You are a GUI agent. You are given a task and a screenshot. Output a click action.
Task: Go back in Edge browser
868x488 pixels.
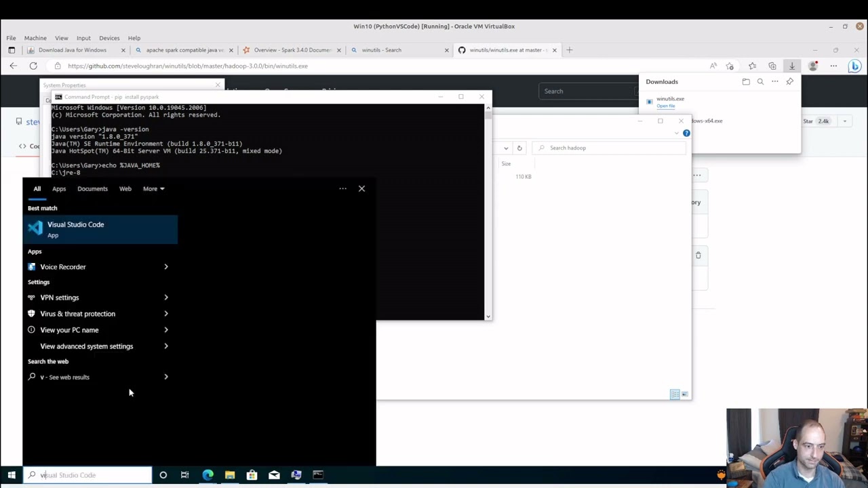click(x=14, y=66)
